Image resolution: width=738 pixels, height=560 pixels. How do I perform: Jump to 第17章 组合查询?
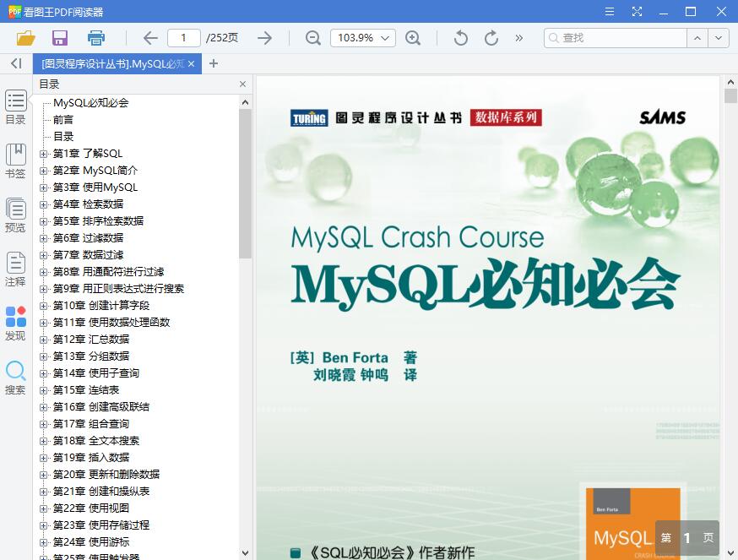(x=91, y=424)
